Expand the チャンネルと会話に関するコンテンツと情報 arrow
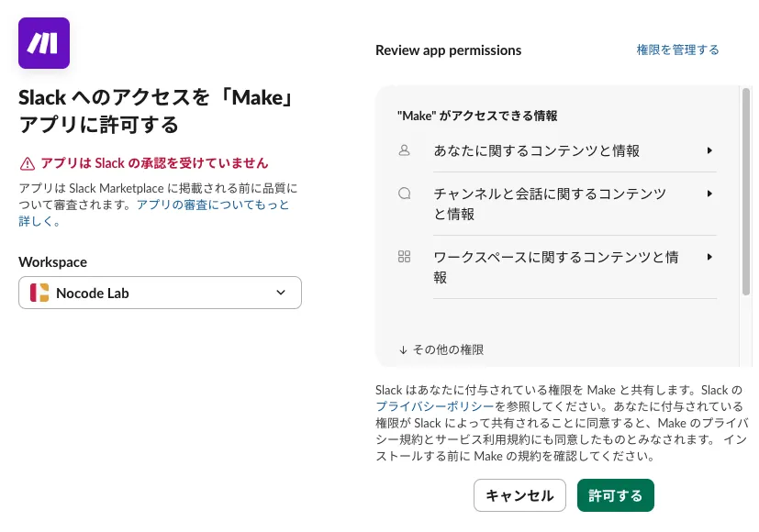The image size is (759, 532). (709, 194)
